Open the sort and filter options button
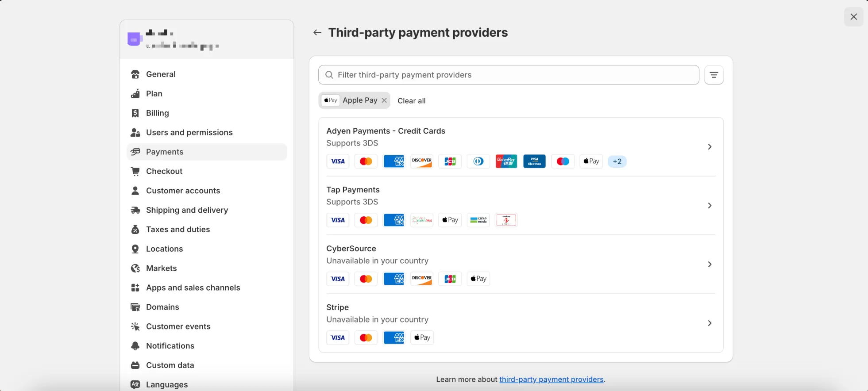 (714, 75)
